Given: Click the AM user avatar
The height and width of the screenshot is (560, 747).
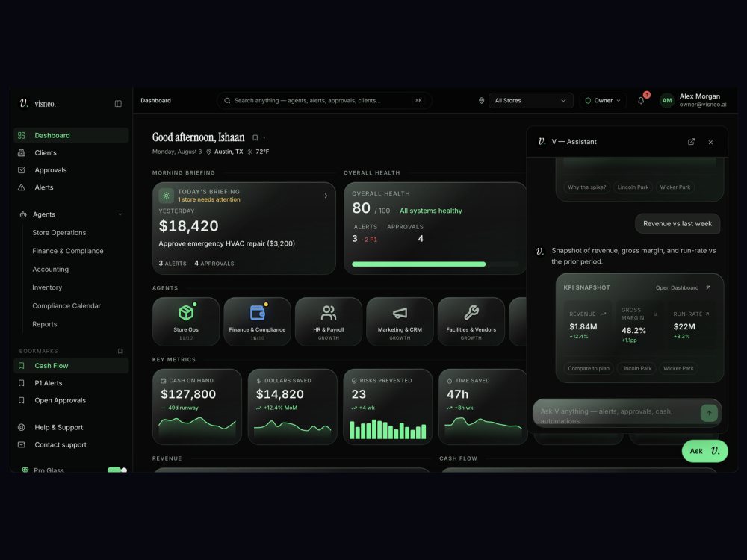Looking at the screenshot, I should point(667,101).
